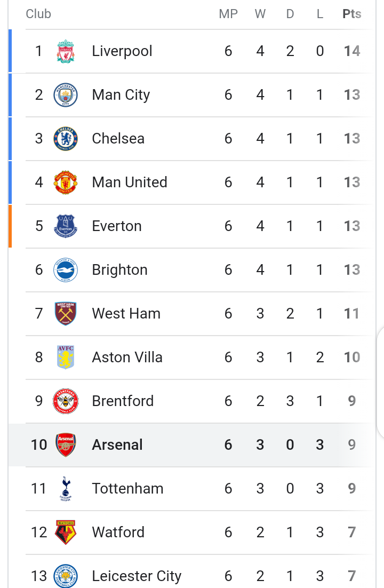Click the Tottenham cockerel crest

coord(66,489)
